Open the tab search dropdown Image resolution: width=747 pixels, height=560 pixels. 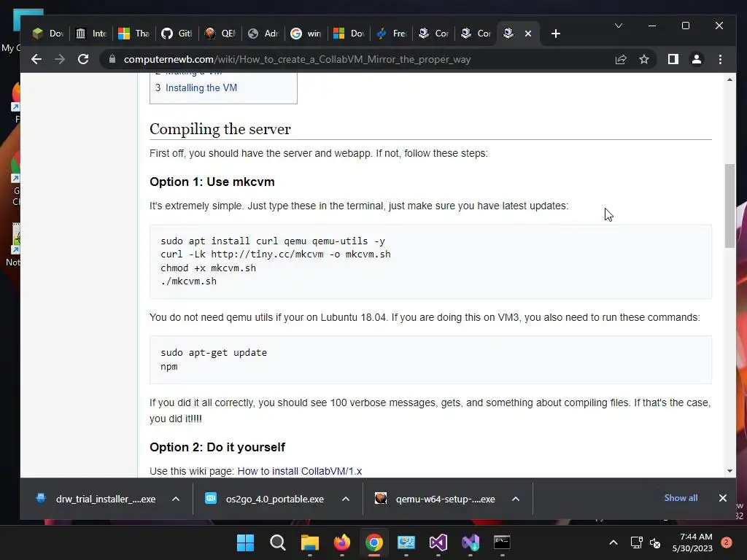pyautogui.click(x=619, y=26)
